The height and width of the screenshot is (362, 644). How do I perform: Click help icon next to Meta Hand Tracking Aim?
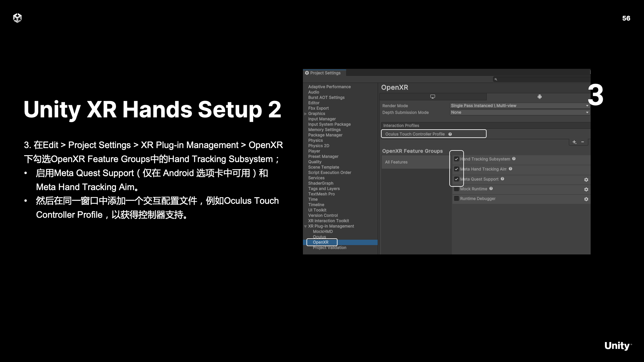(x=511, y=169)
